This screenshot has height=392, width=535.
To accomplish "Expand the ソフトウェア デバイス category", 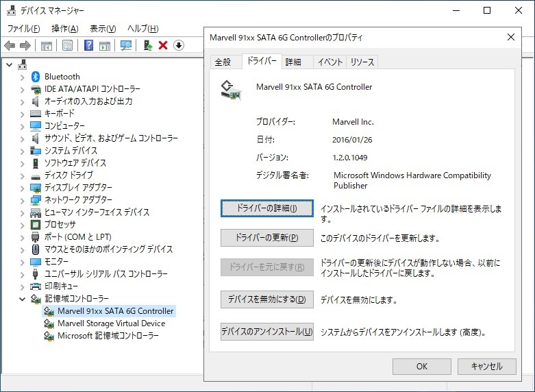I will coord(22,163).
